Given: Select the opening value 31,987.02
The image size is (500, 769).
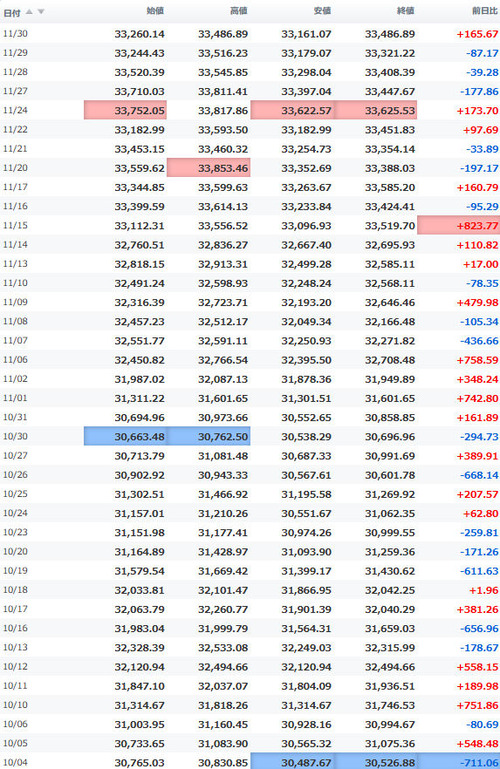Looking at the screenshot, I should [x=140, y=379].
